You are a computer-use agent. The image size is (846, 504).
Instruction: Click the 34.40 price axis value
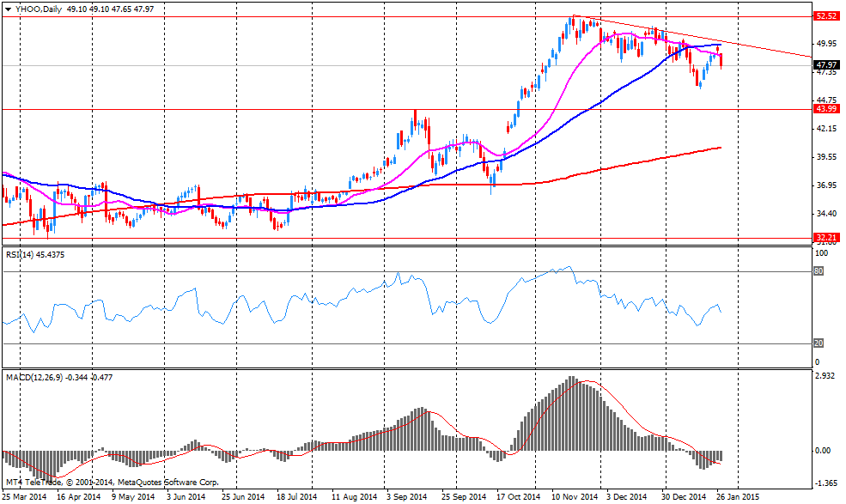(x=826, y=214)
